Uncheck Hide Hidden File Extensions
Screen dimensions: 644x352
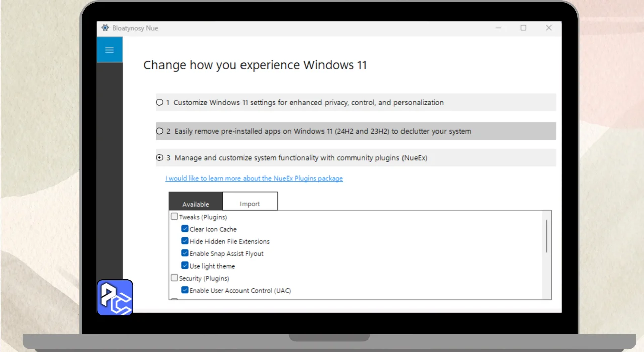[x=185, y=241]
